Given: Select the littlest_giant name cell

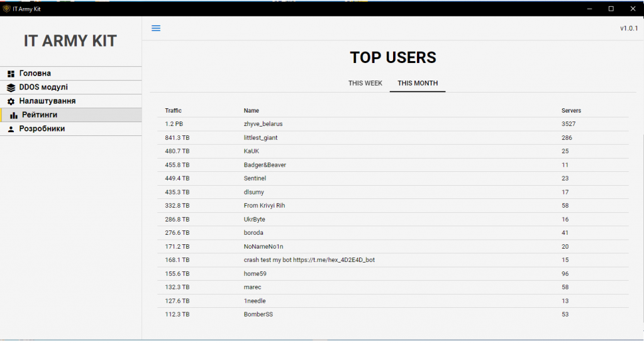Looking at the screenshot, I should coord(261,138).
